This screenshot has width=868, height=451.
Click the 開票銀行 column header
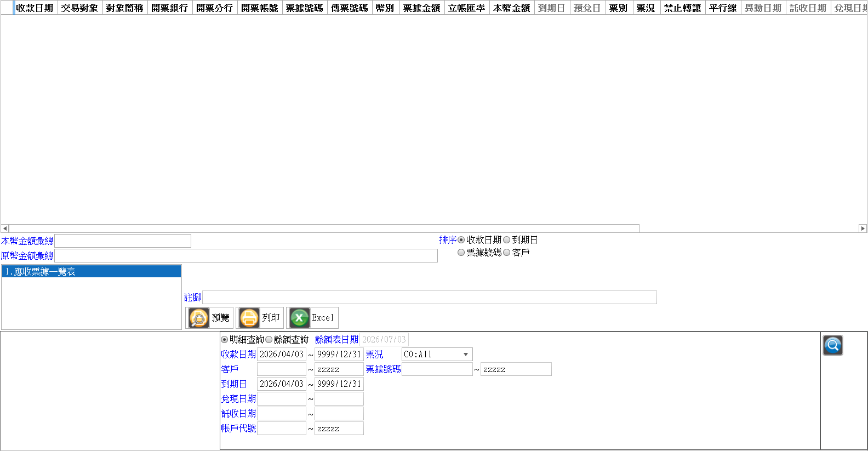170,8
